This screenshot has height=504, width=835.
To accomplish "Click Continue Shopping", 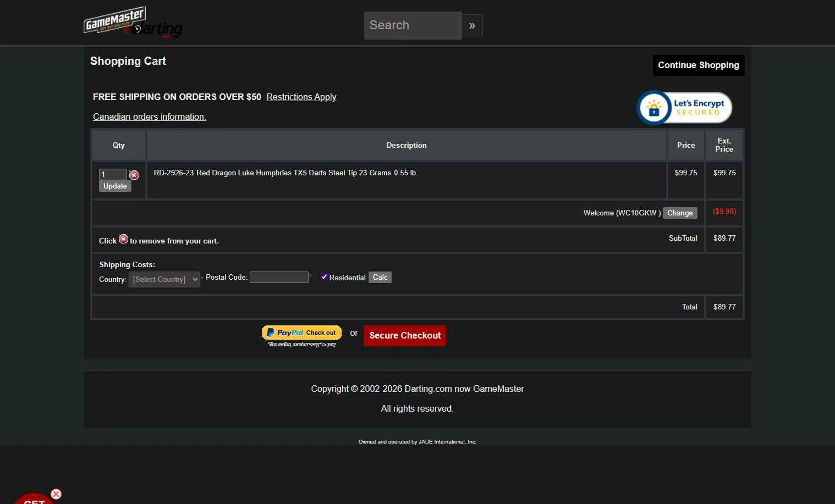I will click(699, 65).
